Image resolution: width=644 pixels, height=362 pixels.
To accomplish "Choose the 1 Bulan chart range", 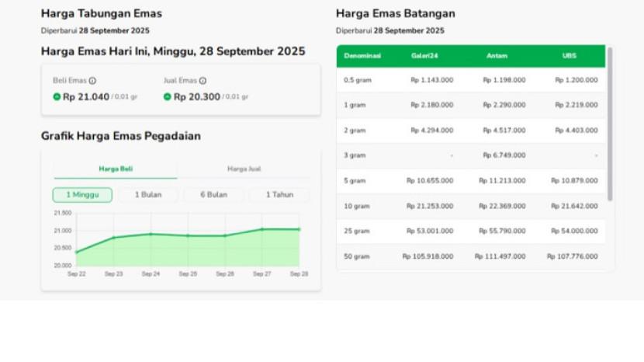I will (148, 195).
